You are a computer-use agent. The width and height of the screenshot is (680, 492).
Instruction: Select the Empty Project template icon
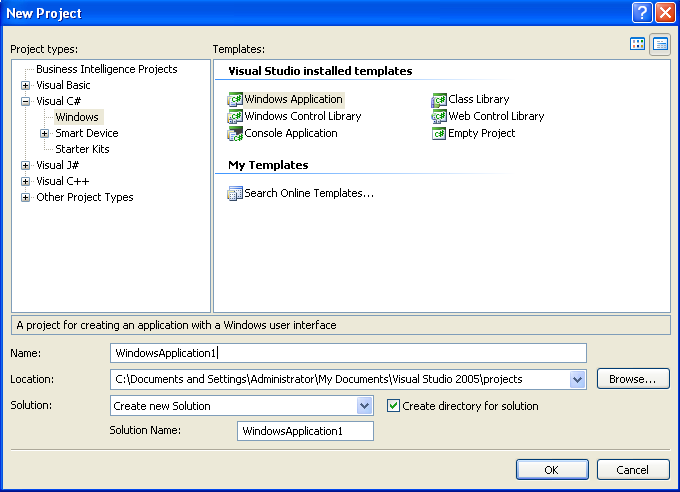[438, 134]
